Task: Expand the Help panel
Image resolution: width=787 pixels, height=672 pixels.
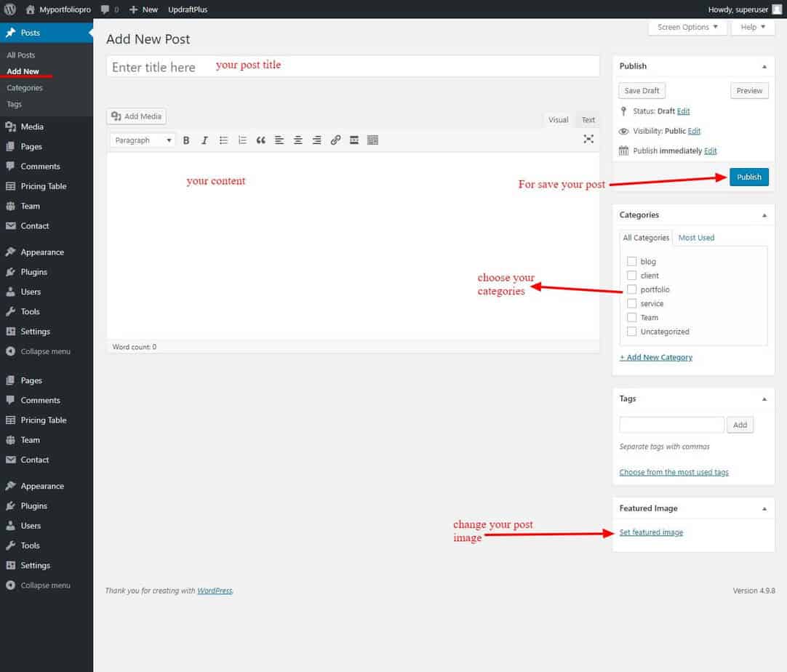Action: pos(753,27)
